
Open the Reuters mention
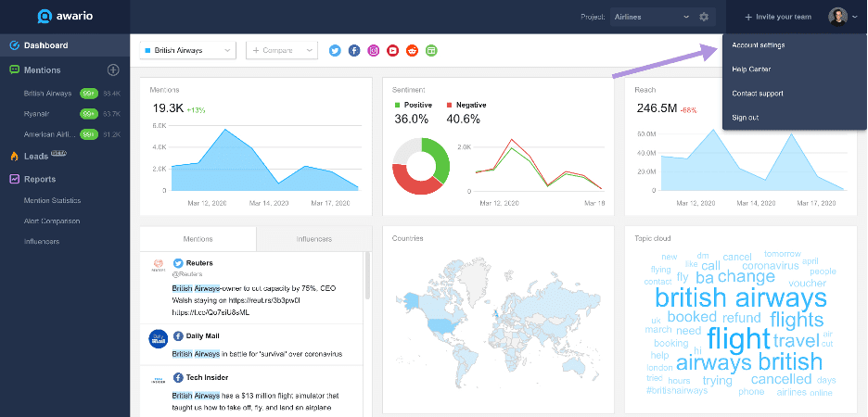tap(252, 288)
